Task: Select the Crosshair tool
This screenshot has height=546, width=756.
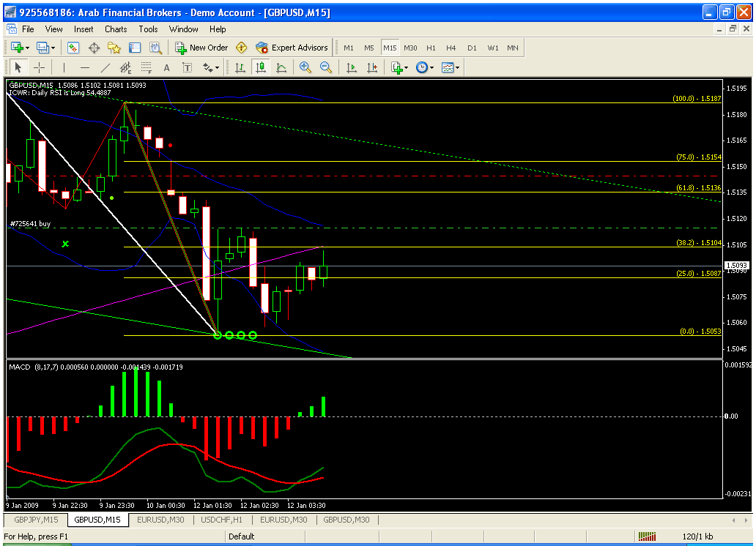Action: click(40, 67)
